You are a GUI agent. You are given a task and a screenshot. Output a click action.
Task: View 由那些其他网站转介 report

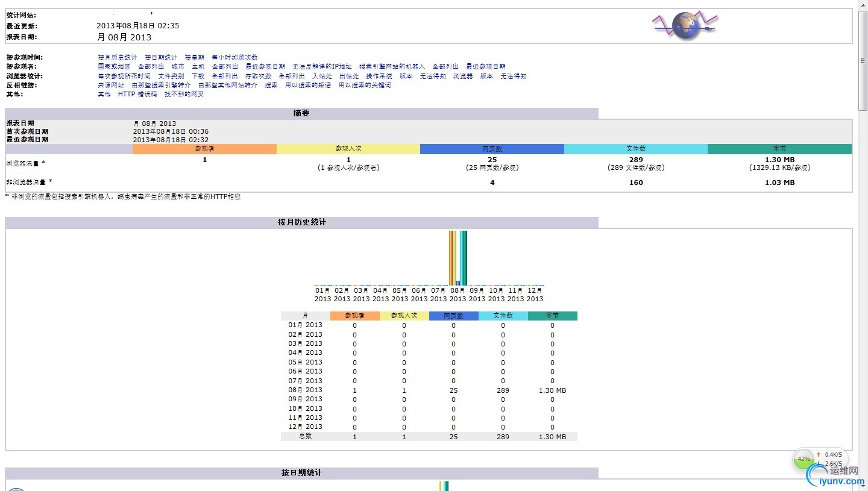pyautogui.click(x=228, y=86)
